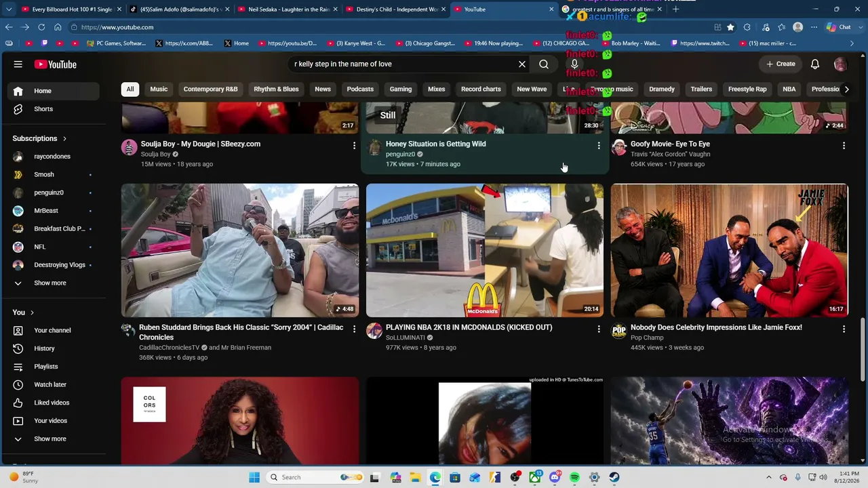
Task: Open CadillacChroniclesTV channel link
Action: pos(170,348)
